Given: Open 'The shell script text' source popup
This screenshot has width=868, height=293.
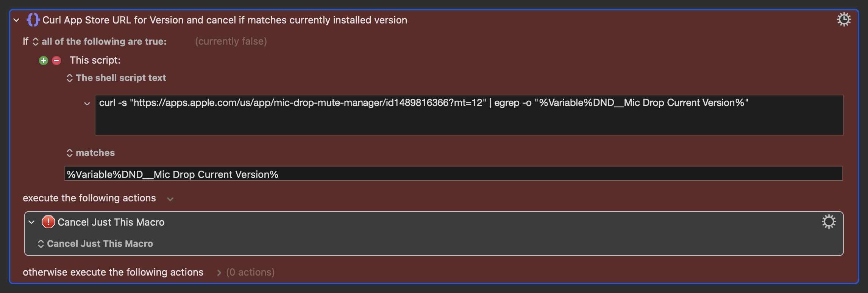Looking at the screenshot, I should pos(116,78).
